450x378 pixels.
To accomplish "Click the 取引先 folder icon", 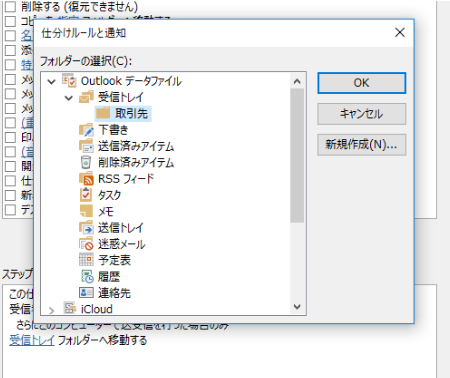I will [103, 113].
